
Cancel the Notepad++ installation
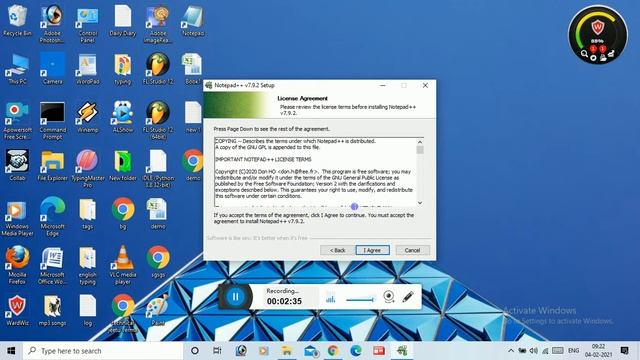pyautogui.click(x=412, y=250)
